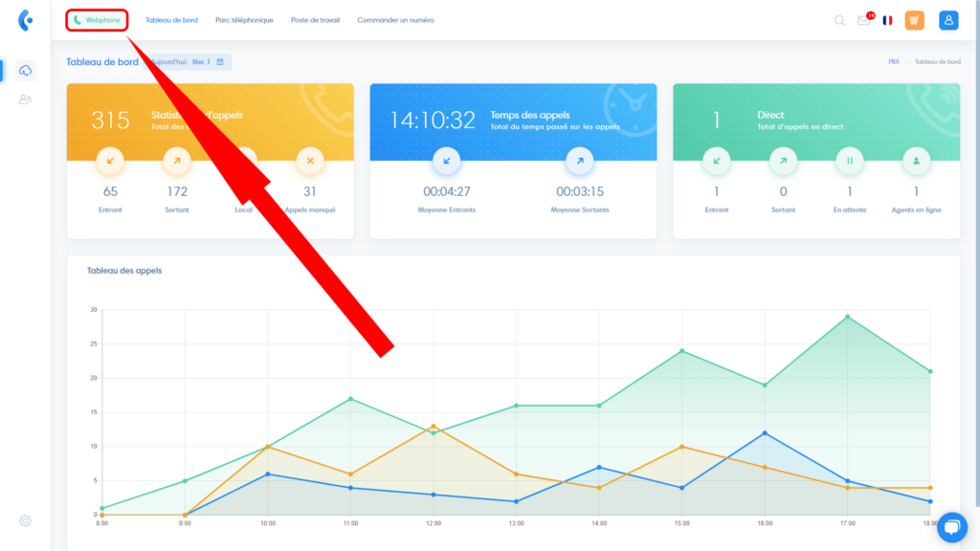Select Commander un numéro menu item
This screenshot has height=551, width=980.
pyautogui.click(x=395, y=20)
